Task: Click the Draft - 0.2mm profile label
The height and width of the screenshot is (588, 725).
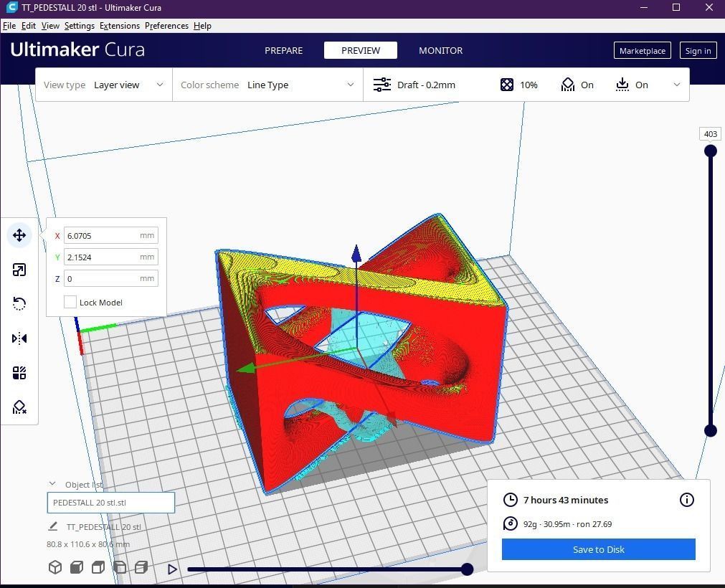Action: point(426,85)
